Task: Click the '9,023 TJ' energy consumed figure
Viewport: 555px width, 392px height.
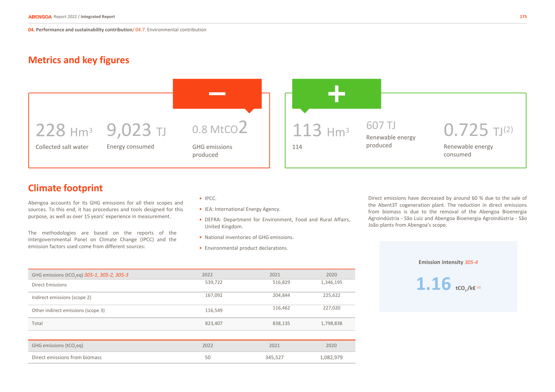Action: 136,130
